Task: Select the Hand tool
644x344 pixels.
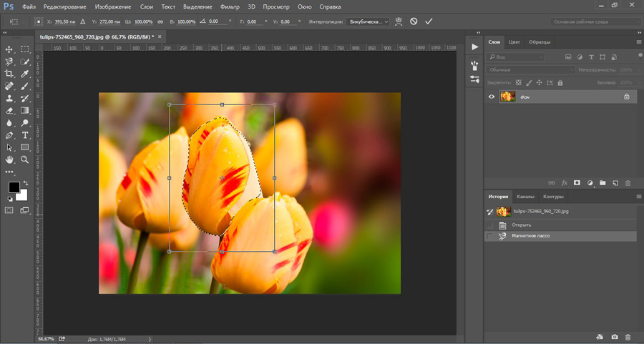Action: click(9, 159)
